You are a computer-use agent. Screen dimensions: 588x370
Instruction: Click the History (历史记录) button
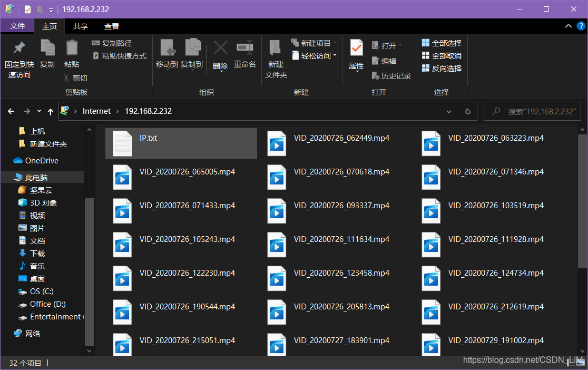pyautogui.click(x=391, y=76)
